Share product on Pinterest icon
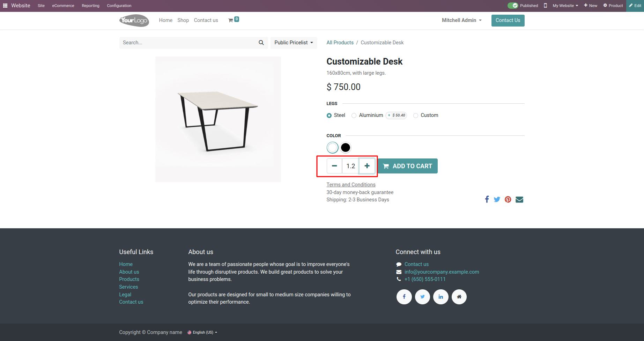This screenshot has width=644, height=341. [508, 199]
